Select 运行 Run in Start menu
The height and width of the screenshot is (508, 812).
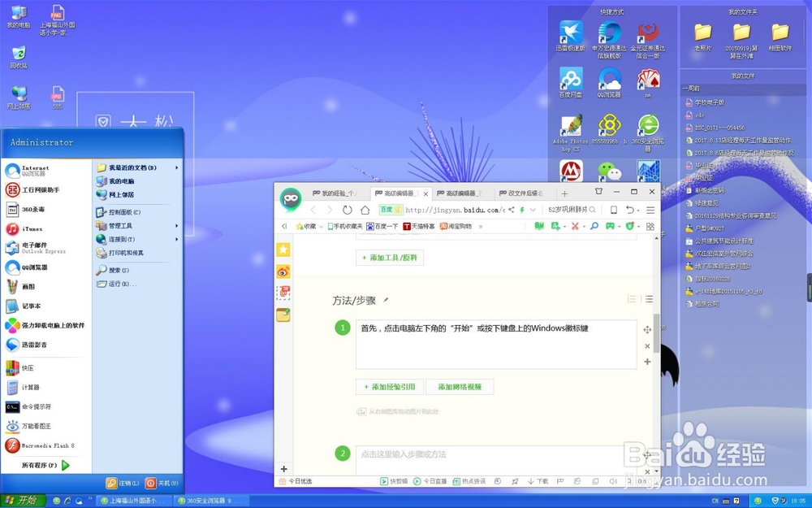point(116,284)
